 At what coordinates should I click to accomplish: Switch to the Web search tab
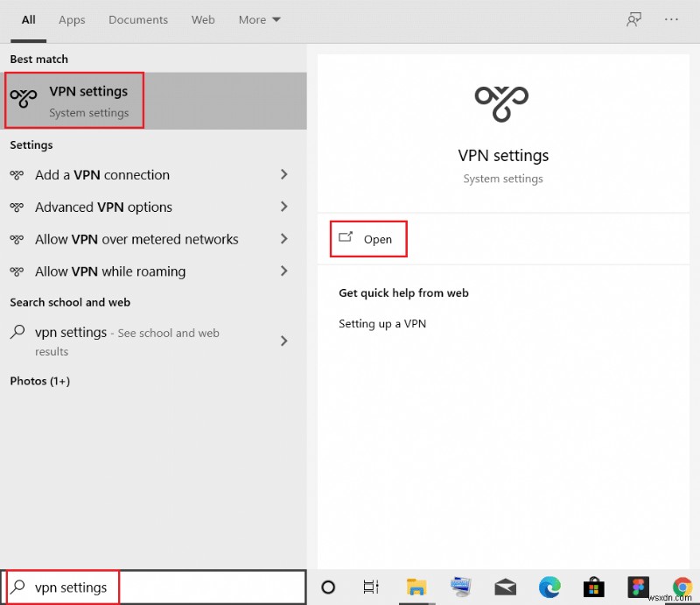click(203, 20)
